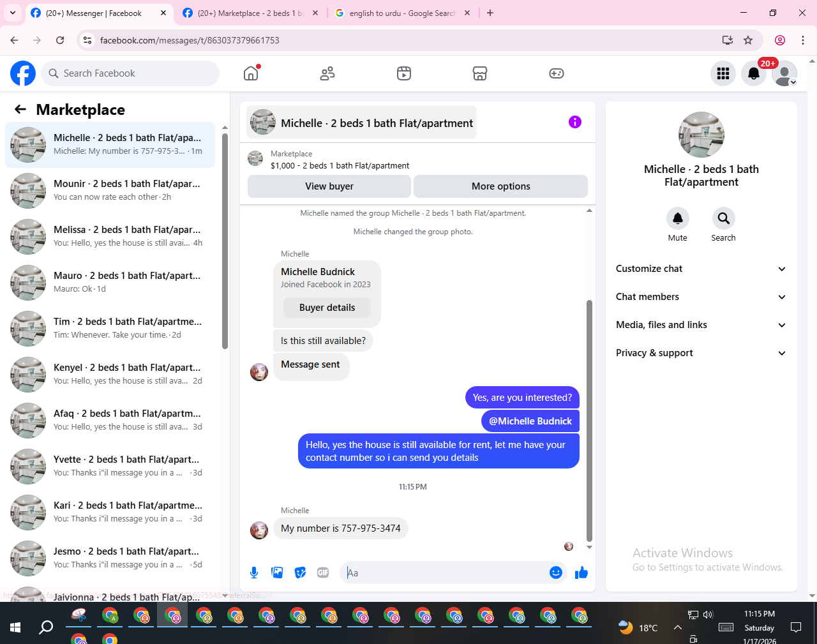Screen dimensions: 817x644
Task: Open Mounir conversation
Action: coord(110,191)
